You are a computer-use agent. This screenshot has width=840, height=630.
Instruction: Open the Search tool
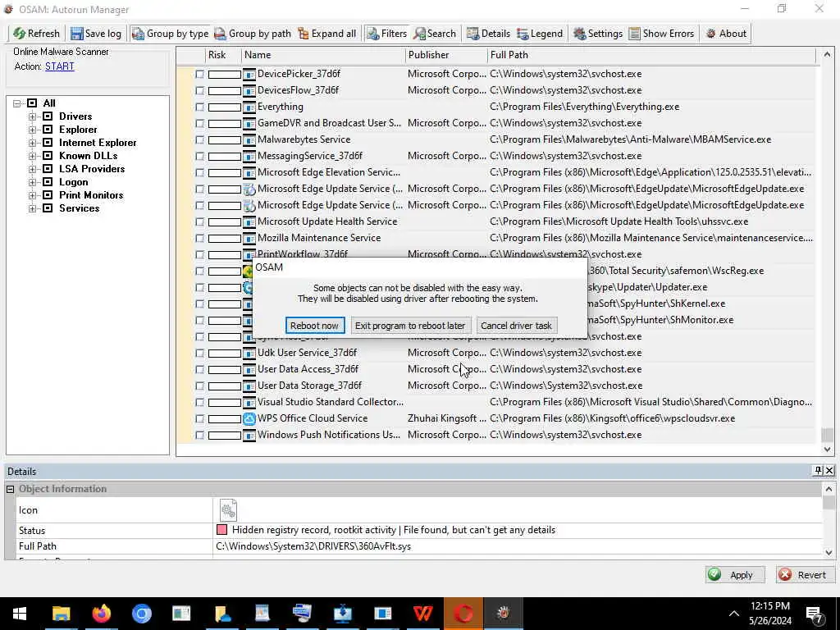pyautogui.click(x=435, y=33)
